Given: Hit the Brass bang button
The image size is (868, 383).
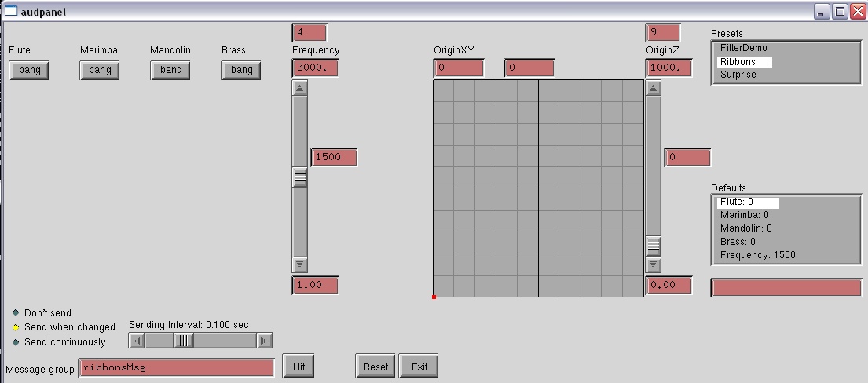Looking at the screenshot, I should pos(241,70).
